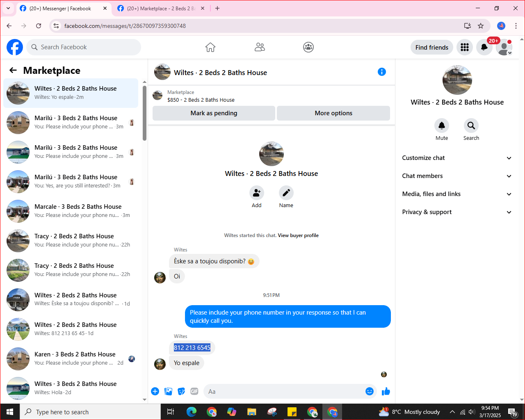Viewport: 525px width, 420px height.
Task: Open the account profile avatar menu
Action: coord(504,47)
